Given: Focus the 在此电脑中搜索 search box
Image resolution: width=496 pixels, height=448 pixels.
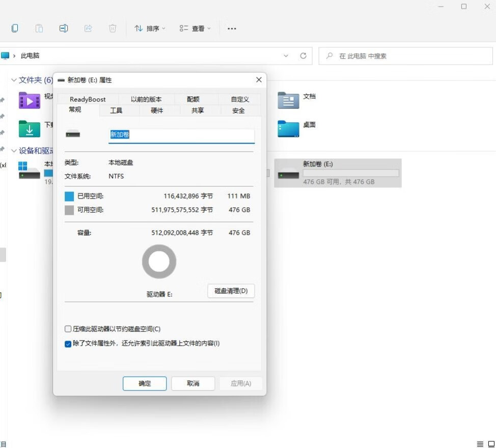Looking at the screenshot, I should pos(405,56).
